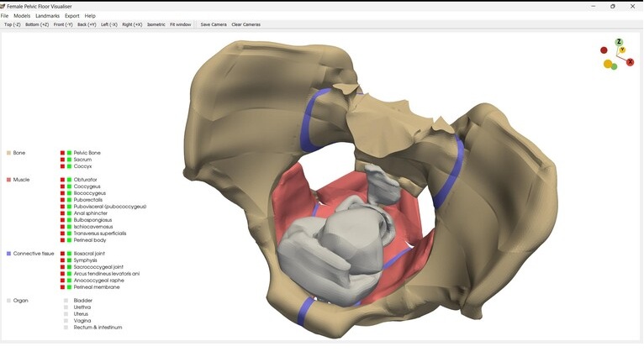Click the Muscle color swatch in legend

coord(9,180)
